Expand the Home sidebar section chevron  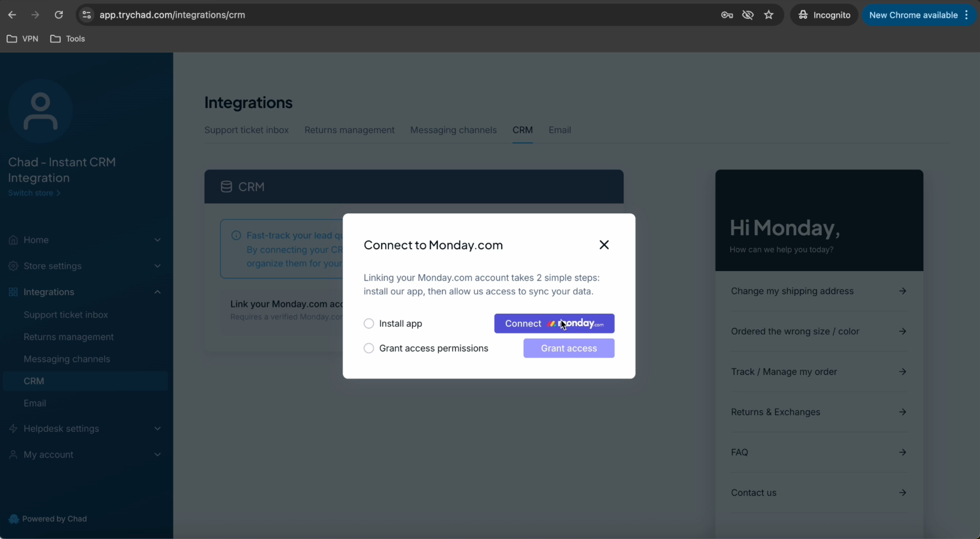(157, 240)
